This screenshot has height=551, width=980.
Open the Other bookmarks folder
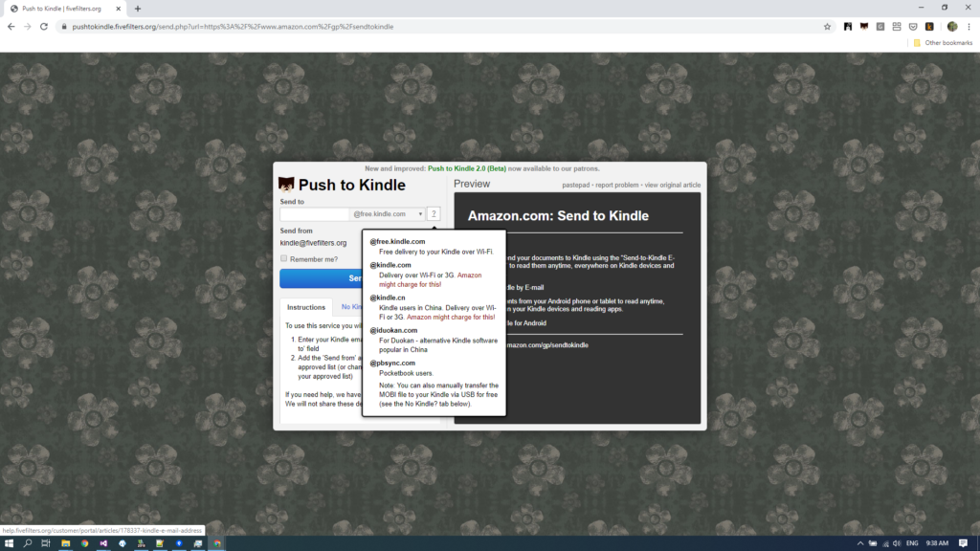click(x=943, y=43)
